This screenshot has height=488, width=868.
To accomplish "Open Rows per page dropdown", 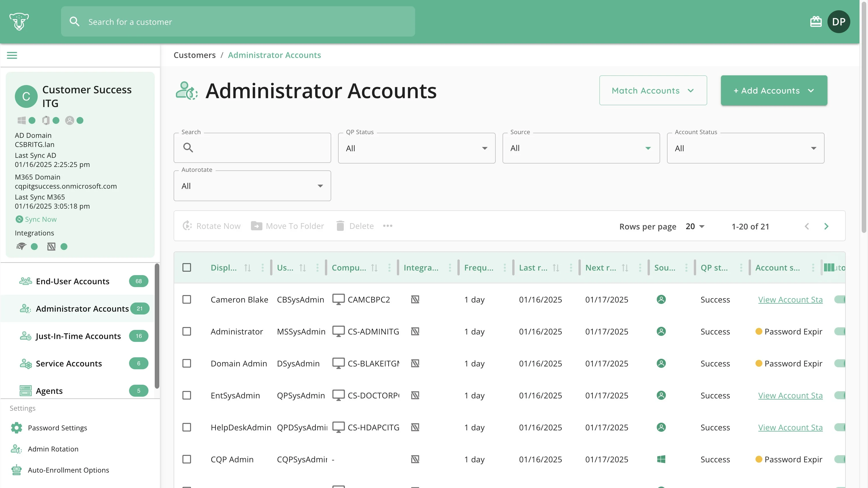I will click(x=695, y=226).
